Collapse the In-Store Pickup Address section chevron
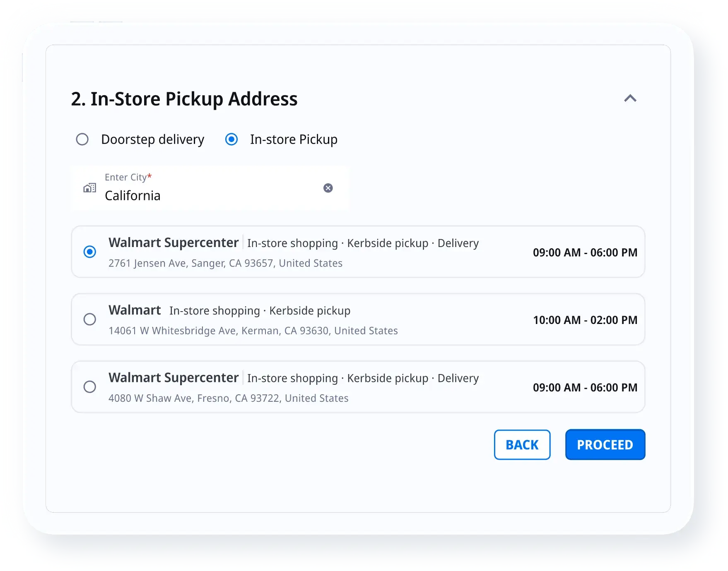The height and width of the screenshot is (571, 728). (x=630, y=98)
